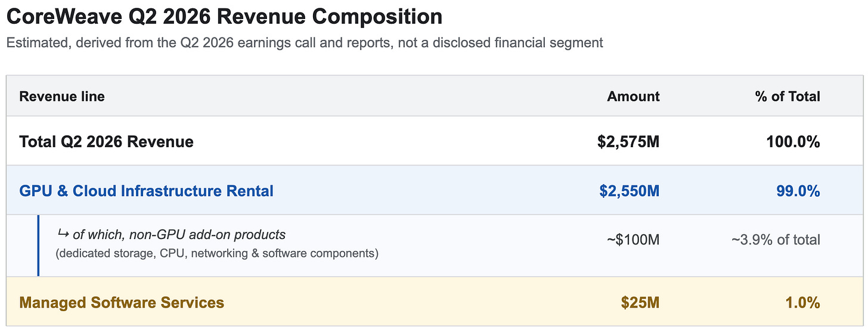Click the ~$100M amount cell

[633, 240]
